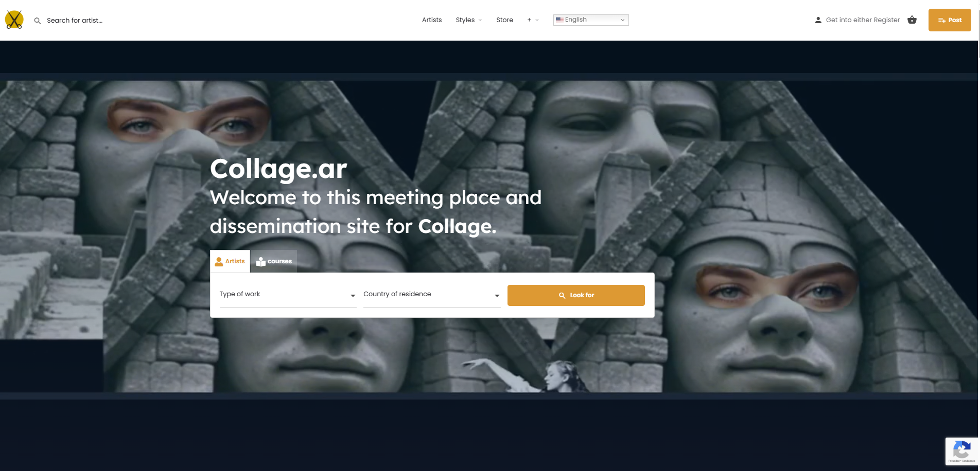Click the Collage.ar scissors logo
The image size is (980, 471).
pyautogui.click(x=14, y=20)
